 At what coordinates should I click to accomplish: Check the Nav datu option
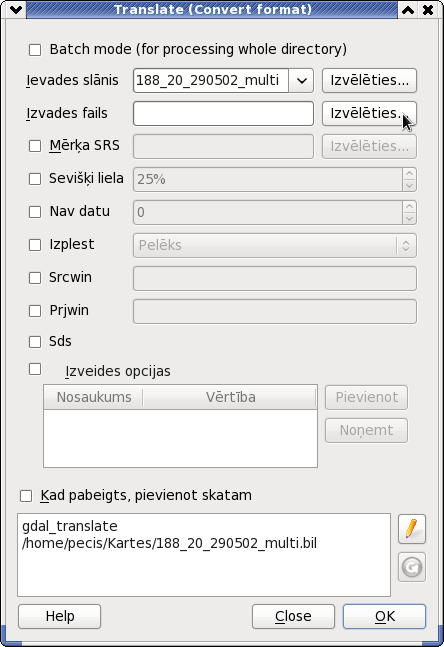click(35, 212)
